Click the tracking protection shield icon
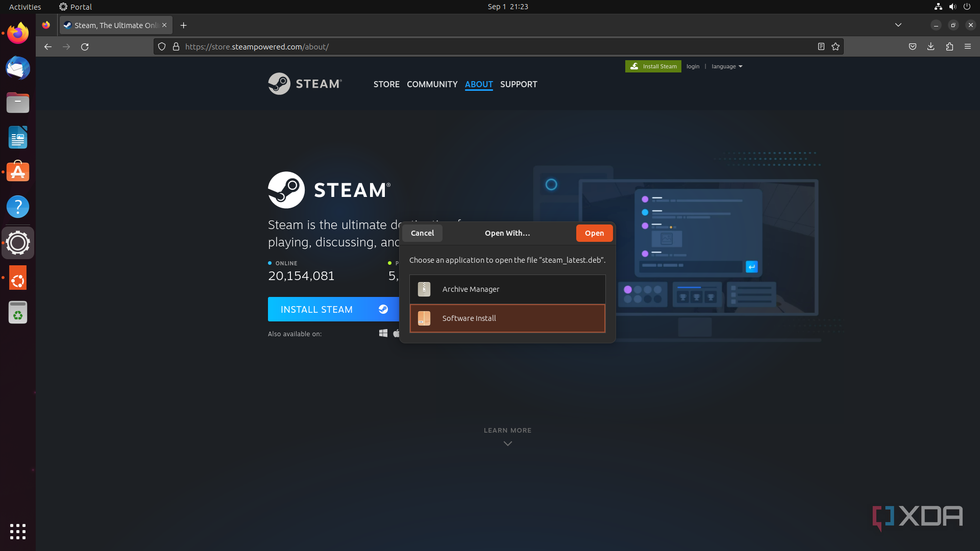The height and width of the screenshot is (551, 980). [162, 46]
